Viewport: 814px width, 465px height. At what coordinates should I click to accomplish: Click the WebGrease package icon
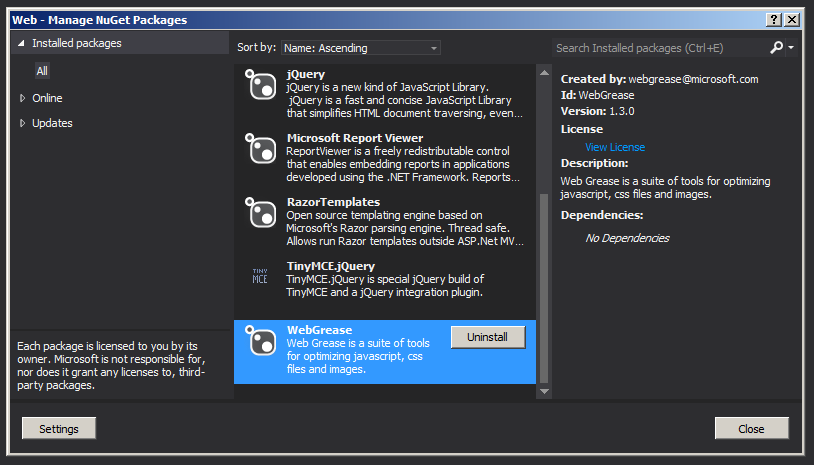(x=261, y=340)
